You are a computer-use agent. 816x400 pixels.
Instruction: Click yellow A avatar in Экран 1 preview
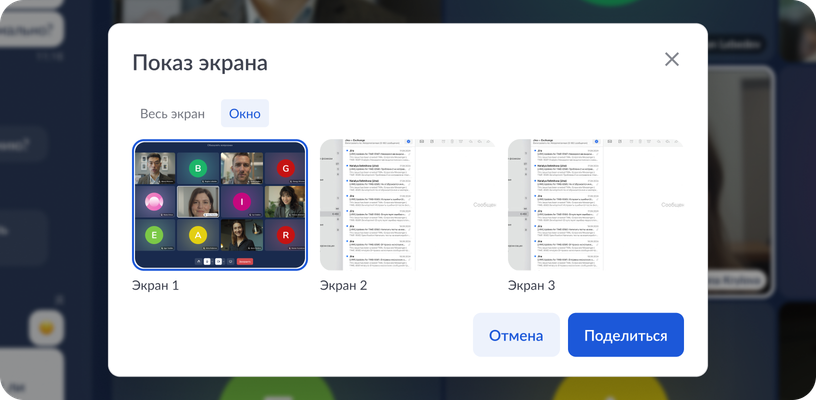198,235
